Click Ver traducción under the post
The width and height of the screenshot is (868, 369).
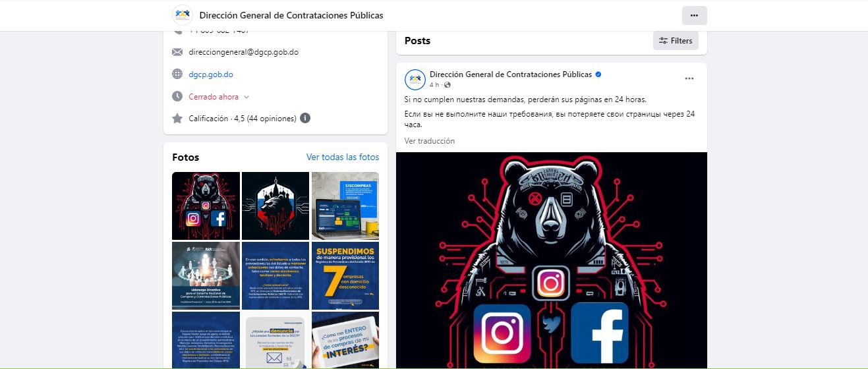[x=430, y=141]
